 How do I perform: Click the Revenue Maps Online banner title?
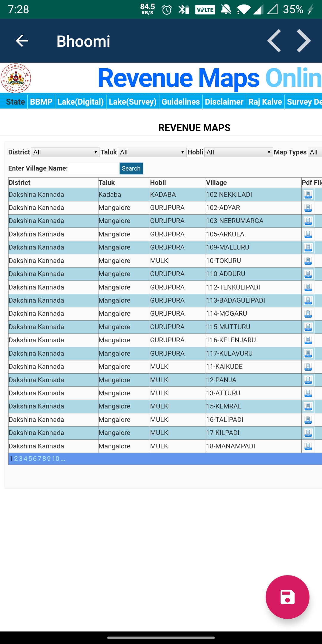(210, 78)
